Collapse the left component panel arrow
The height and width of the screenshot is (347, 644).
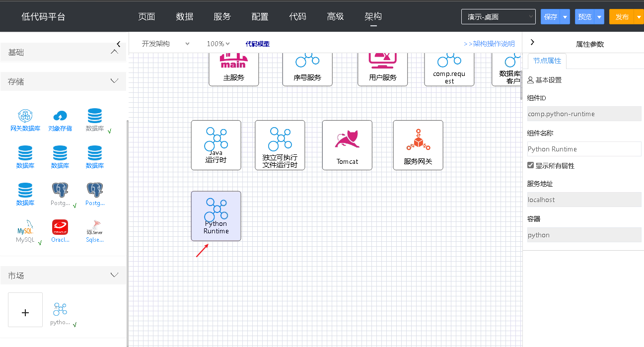click(x=118, y=44)
